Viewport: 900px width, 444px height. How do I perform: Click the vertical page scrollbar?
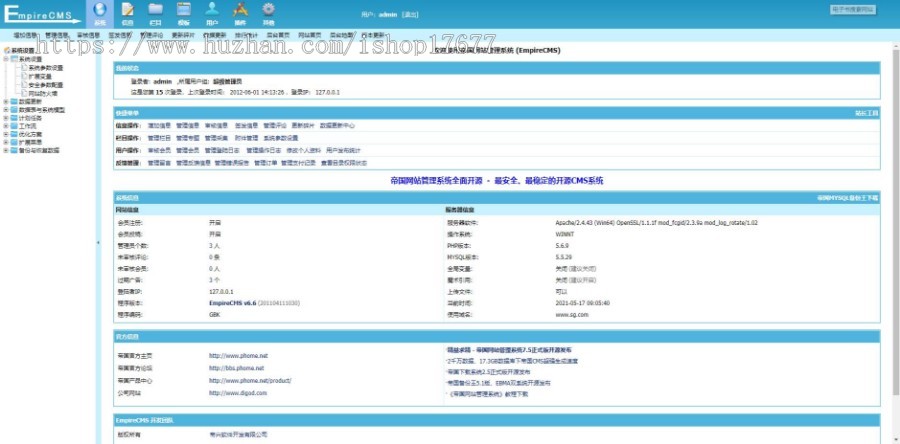[895, 221]
